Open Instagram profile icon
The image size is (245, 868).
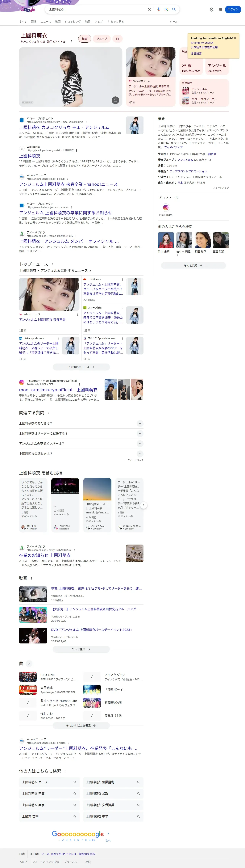(x=166, y=208)
